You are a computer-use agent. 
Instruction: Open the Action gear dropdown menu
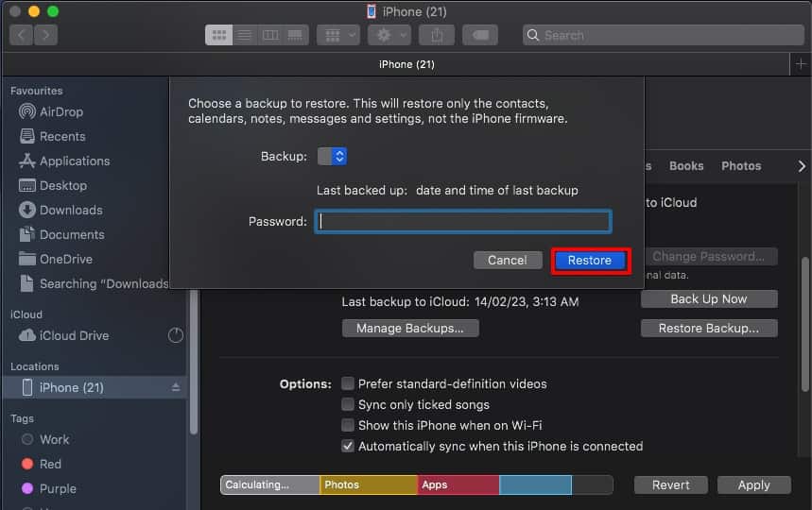389,35
